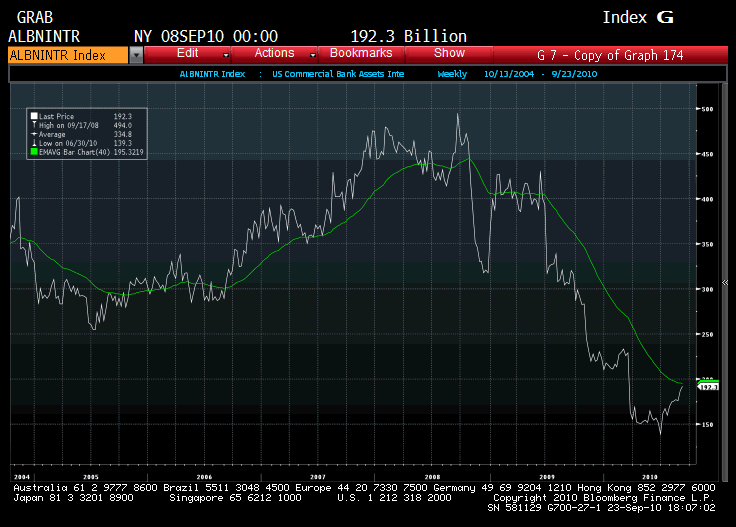The image size is (736, 527).
Task: Click the Low on 06/30/10 legend marker
Action: tap(34, 143)
